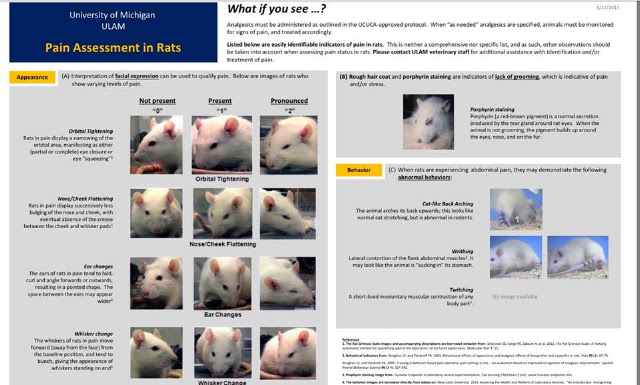Click the underlined 'abnormal behaviors' text
This screenshot has width=640, height=385.
click(424, 178)
